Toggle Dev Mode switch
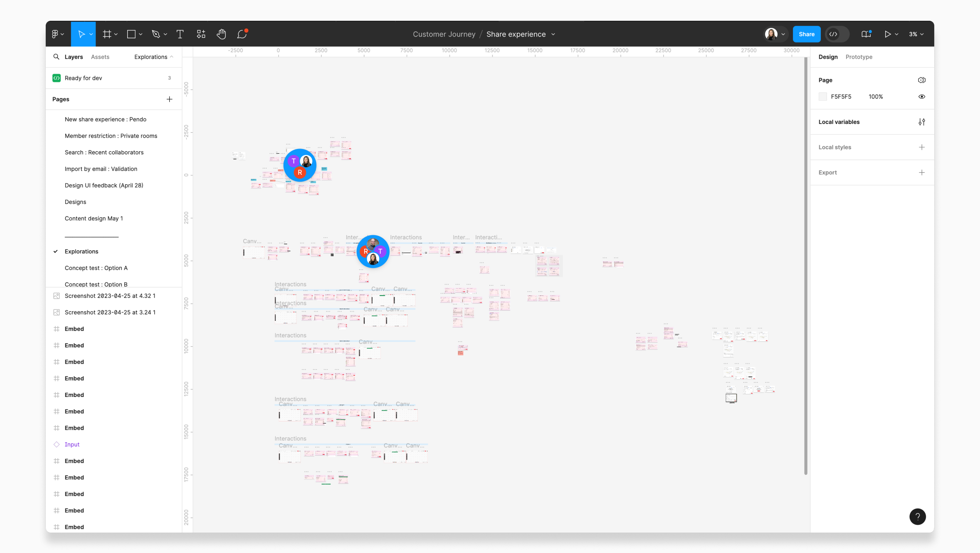This screenshot has height=553, width=980. (x=837, y=34)
